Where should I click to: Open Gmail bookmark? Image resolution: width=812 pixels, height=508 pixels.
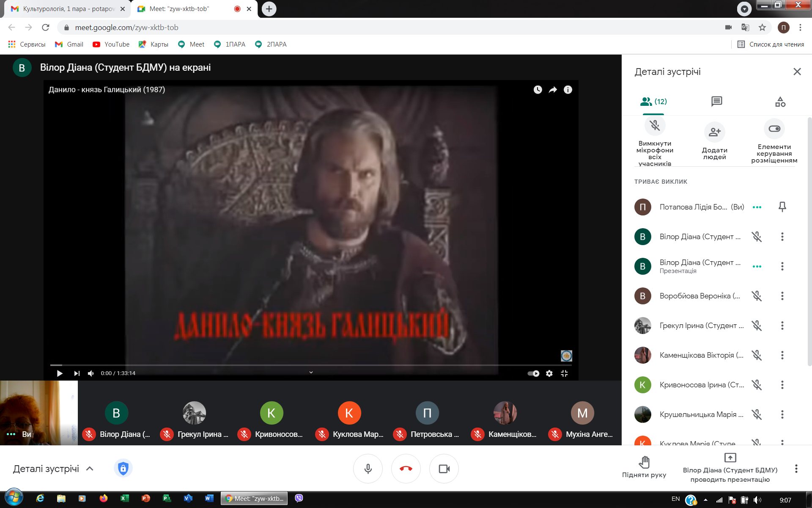(69, 44)
